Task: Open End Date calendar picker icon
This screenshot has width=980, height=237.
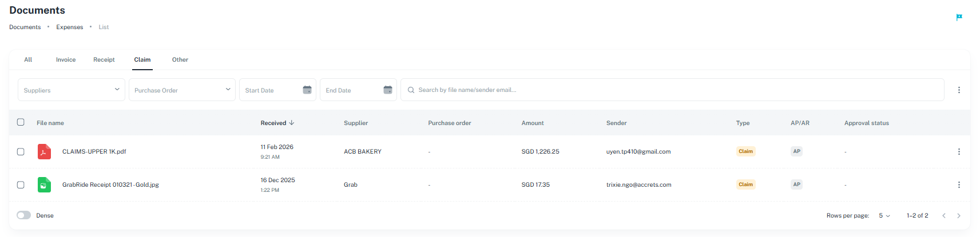Action: pos(388,90)
